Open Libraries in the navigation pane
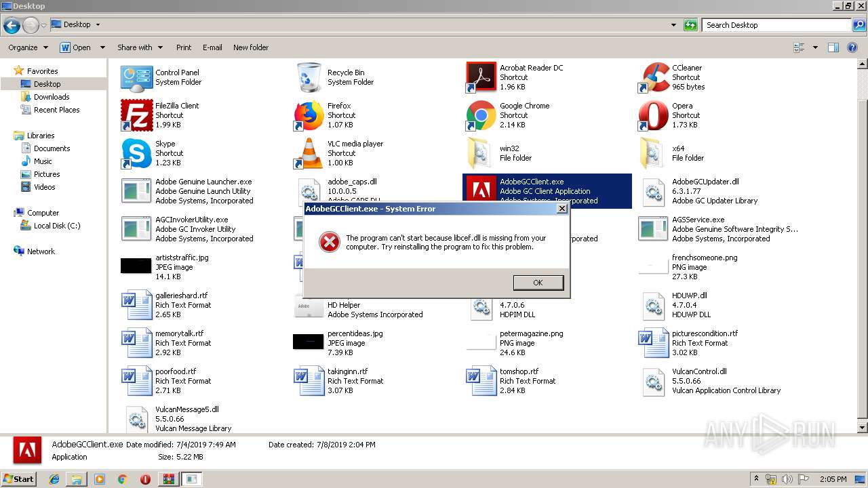 coord(41,136)
